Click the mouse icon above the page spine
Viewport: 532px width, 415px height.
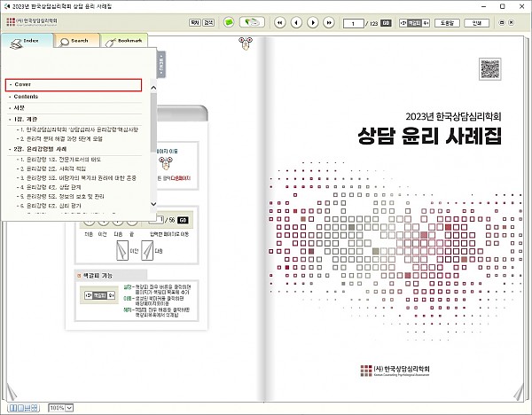click(x=246, y=43)
